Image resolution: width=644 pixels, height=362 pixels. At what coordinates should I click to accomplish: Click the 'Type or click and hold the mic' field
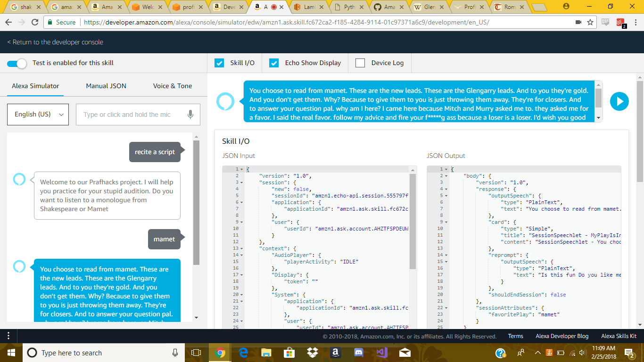coord(138,115)
